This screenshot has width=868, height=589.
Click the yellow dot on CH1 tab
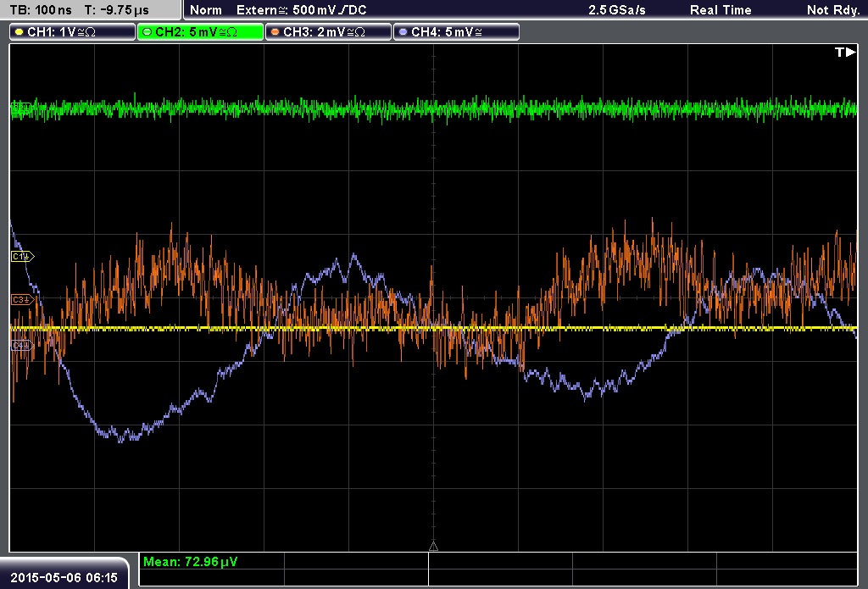(x=19, y=32)
